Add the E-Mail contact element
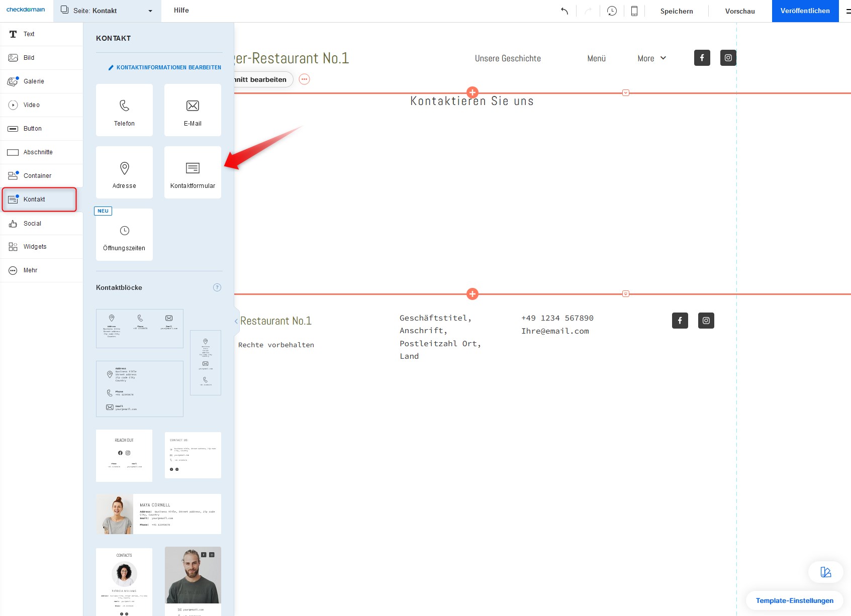851x616 pixels. click(193, 110)
